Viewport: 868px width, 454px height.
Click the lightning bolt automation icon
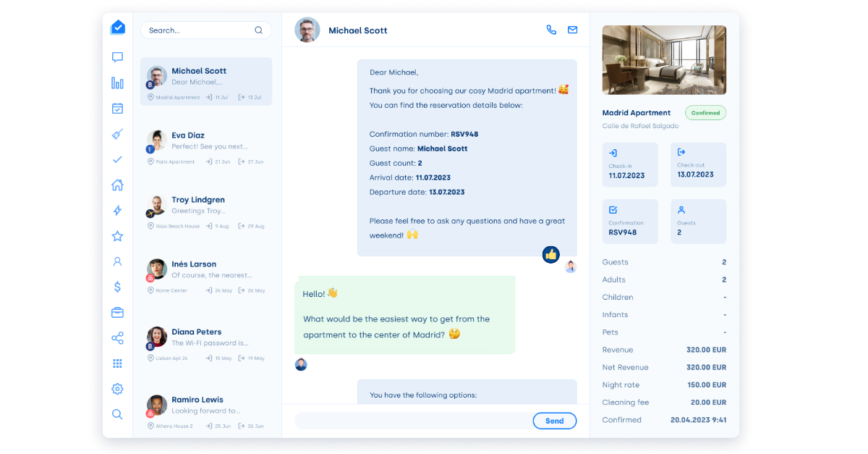117,211
